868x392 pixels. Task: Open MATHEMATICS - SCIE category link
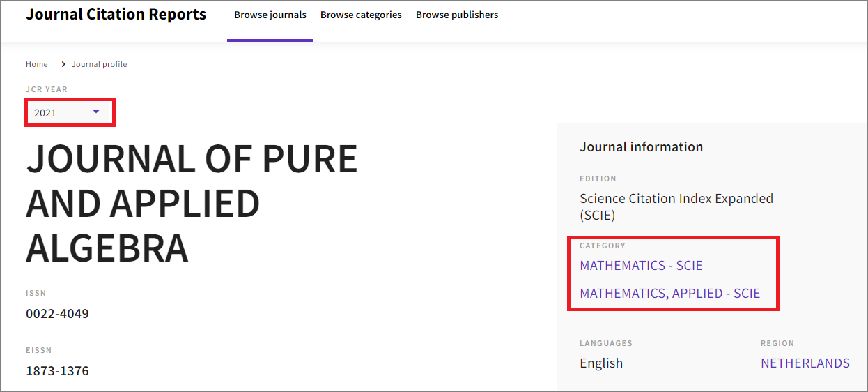tap(641, 266)
